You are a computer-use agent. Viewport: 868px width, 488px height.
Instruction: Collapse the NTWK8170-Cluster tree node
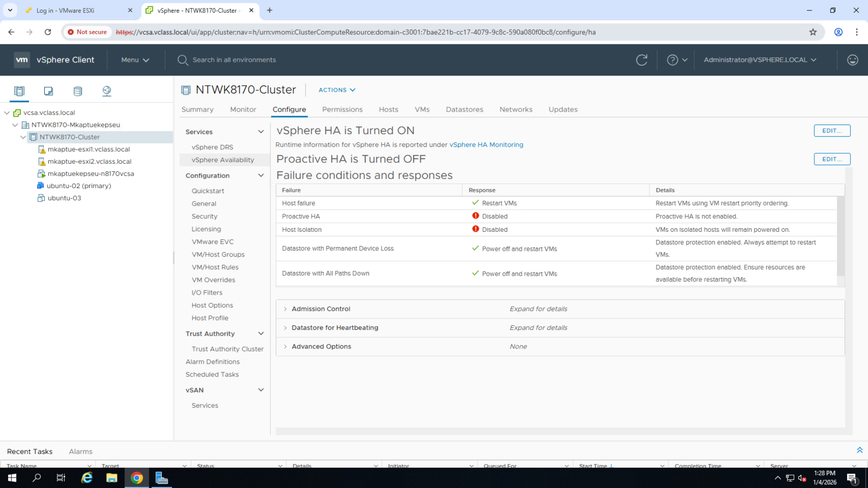pos(23,137)
